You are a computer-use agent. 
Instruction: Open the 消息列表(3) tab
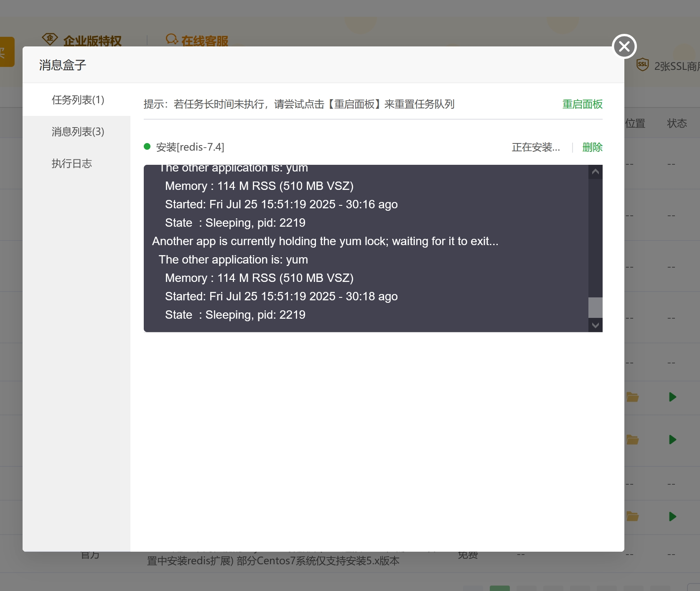tap(77, 132)
